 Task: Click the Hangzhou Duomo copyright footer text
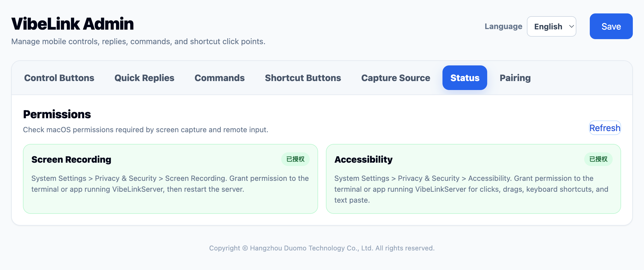[x=322, y=248]
